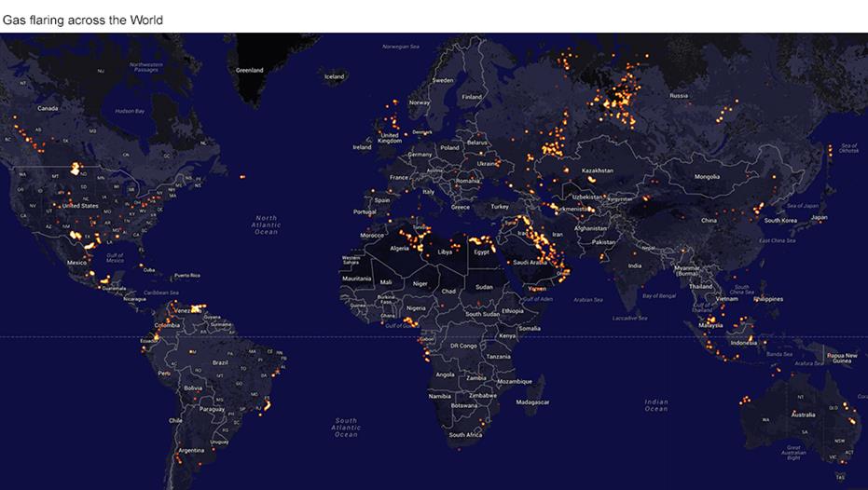Click the Iceland label
868x490 pixels.
pos(334,76)
